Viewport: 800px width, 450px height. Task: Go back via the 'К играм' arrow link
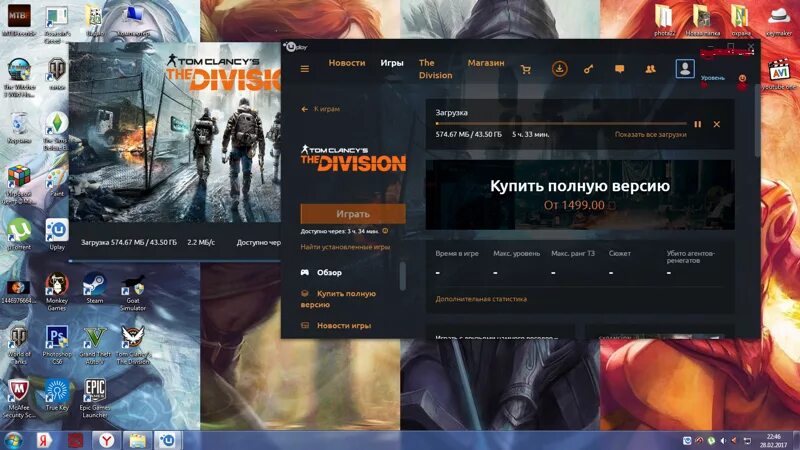[320, 109]
